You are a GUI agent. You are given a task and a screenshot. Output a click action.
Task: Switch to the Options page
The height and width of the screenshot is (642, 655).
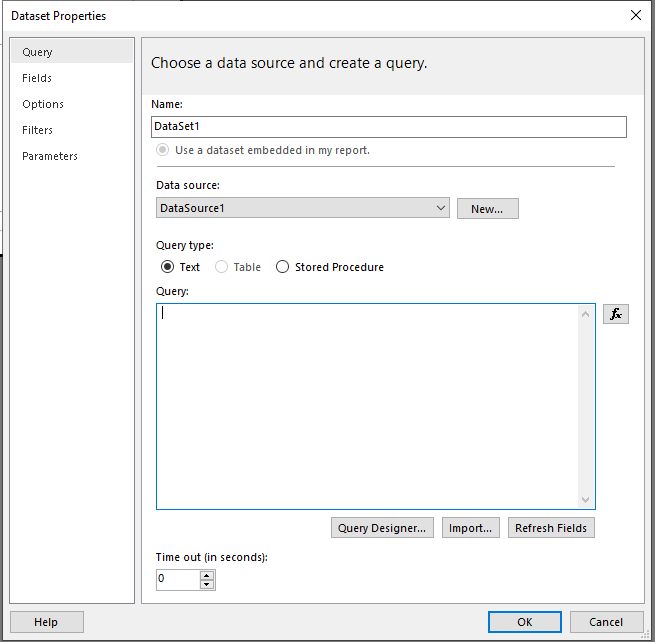72,104
